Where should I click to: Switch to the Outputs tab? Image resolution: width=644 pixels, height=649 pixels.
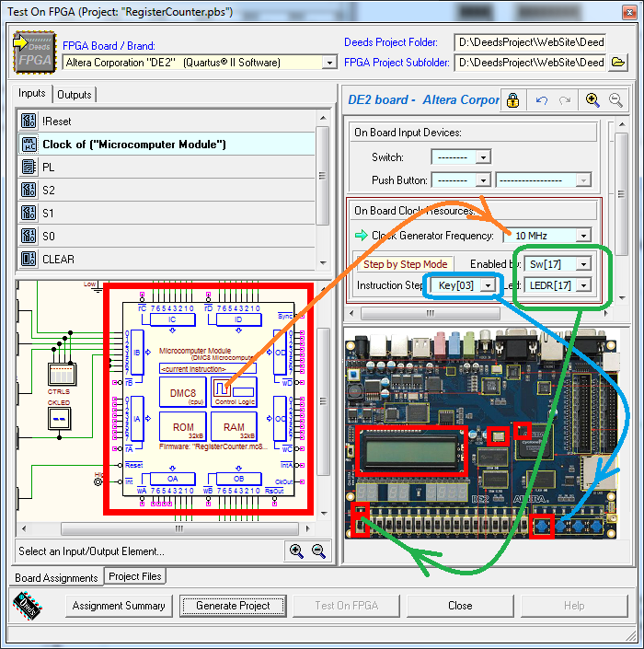75,95
